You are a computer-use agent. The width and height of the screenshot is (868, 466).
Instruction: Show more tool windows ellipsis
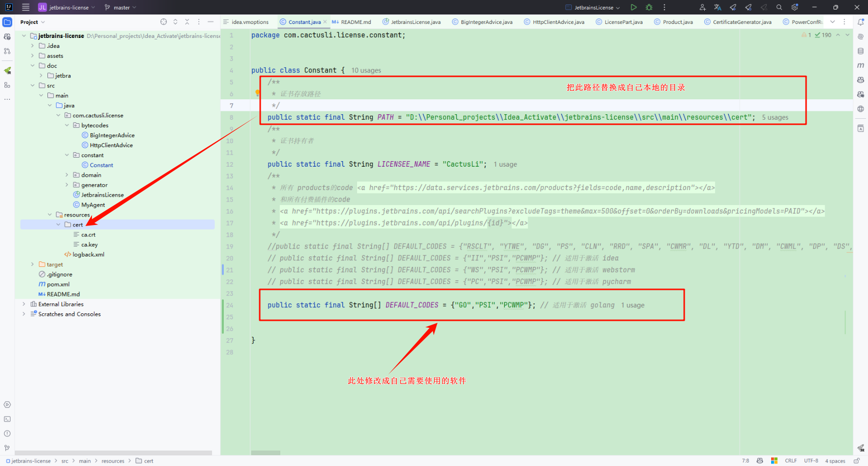click(7, 99)
